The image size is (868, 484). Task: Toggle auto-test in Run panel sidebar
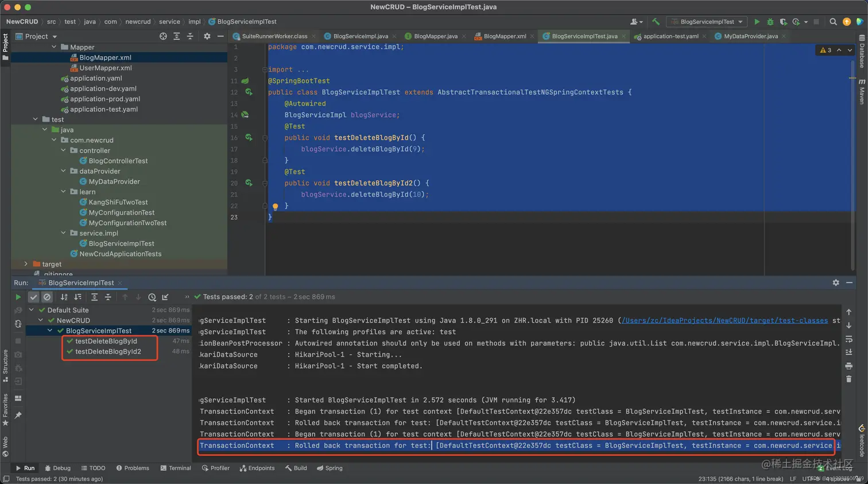pyautogui.click(x=18, y=324)
